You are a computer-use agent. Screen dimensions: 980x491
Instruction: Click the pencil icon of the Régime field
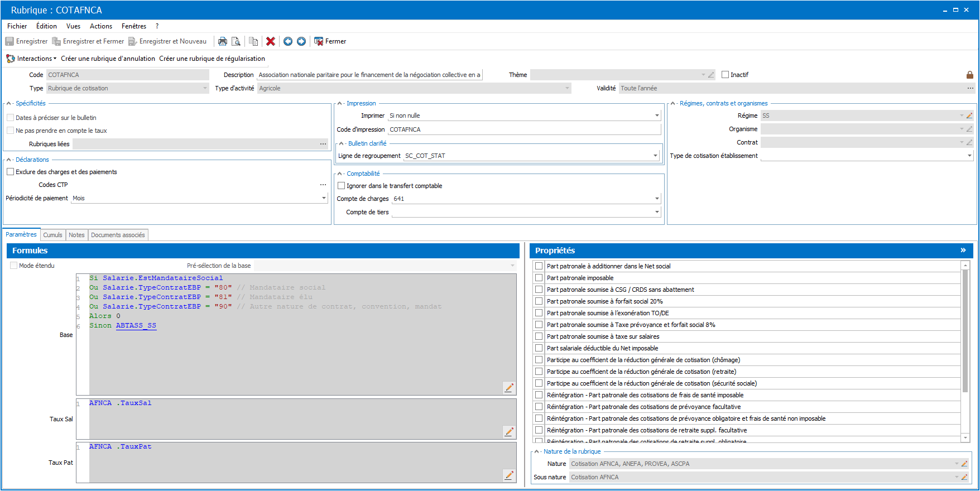[x=969, y=115]
